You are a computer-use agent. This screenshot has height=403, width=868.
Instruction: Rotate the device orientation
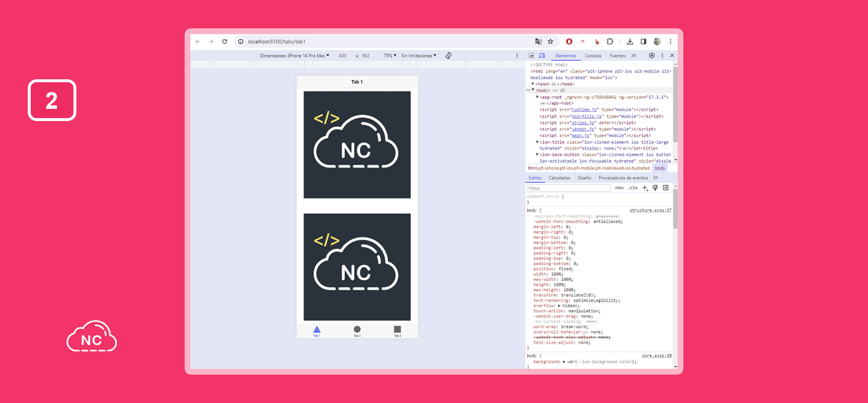pyautogui.click(x=448, y=56)
